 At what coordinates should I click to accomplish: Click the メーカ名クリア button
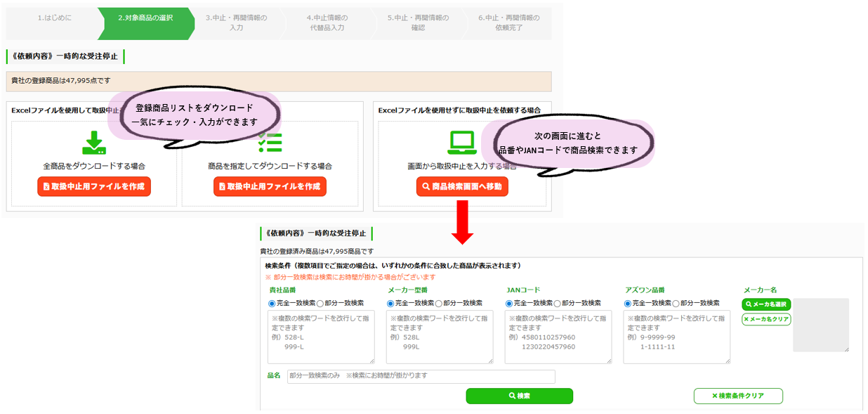point(765,320)
